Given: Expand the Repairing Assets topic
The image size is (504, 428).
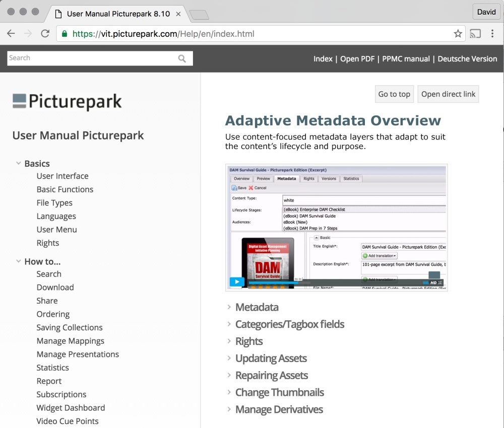Looking at the screenshot, I should (229, 375).
